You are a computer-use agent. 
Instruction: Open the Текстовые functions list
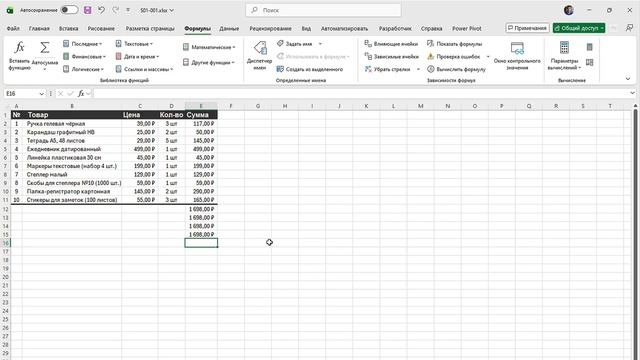[134, 44]
